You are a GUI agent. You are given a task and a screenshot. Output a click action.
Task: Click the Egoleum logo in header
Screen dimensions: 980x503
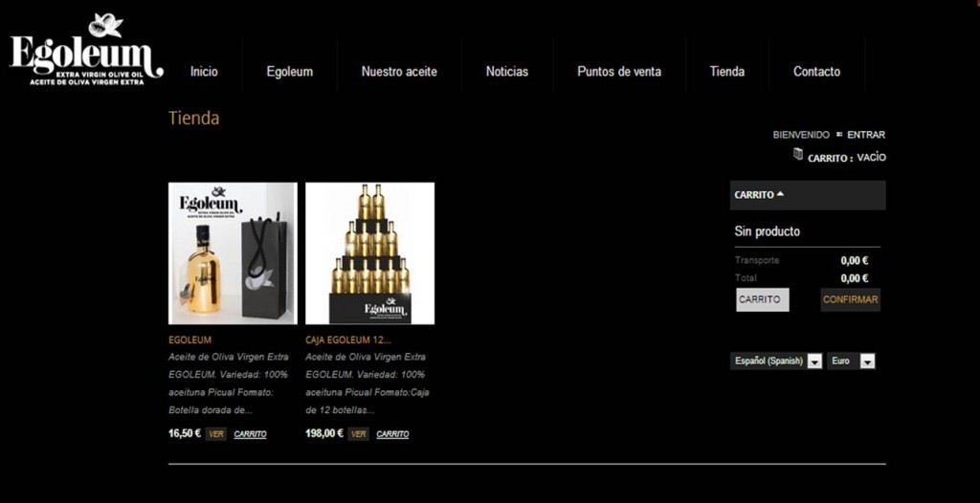pos(86,50)
